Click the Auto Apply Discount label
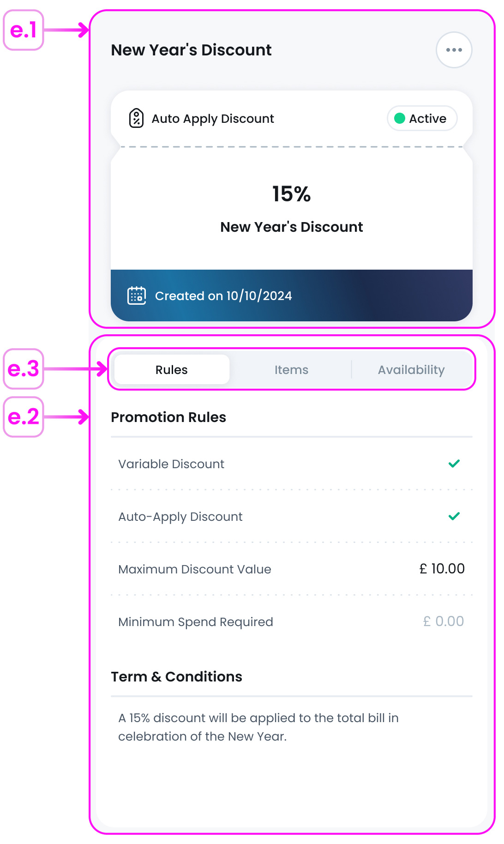504x844 pixels. point(213,119)
